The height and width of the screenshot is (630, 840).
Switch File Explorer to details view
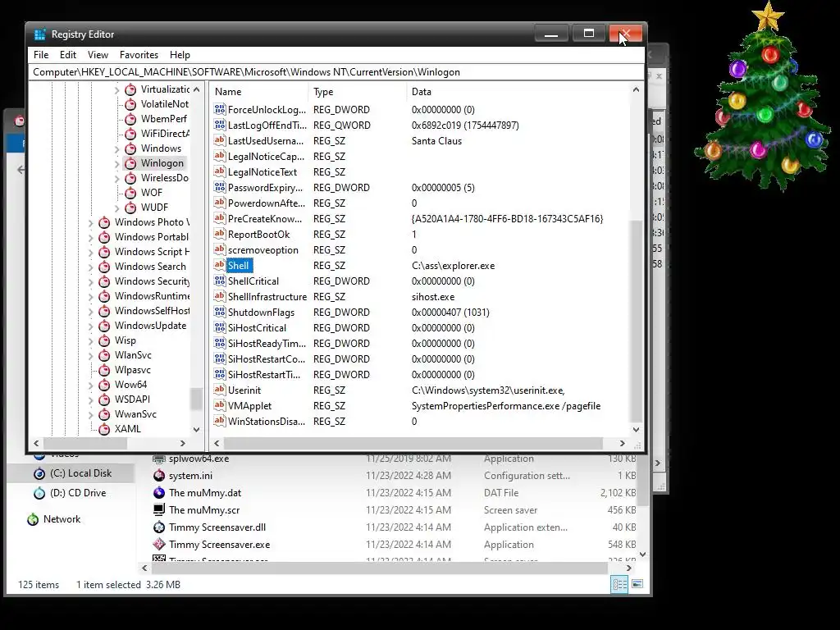[x=619, y=584]
